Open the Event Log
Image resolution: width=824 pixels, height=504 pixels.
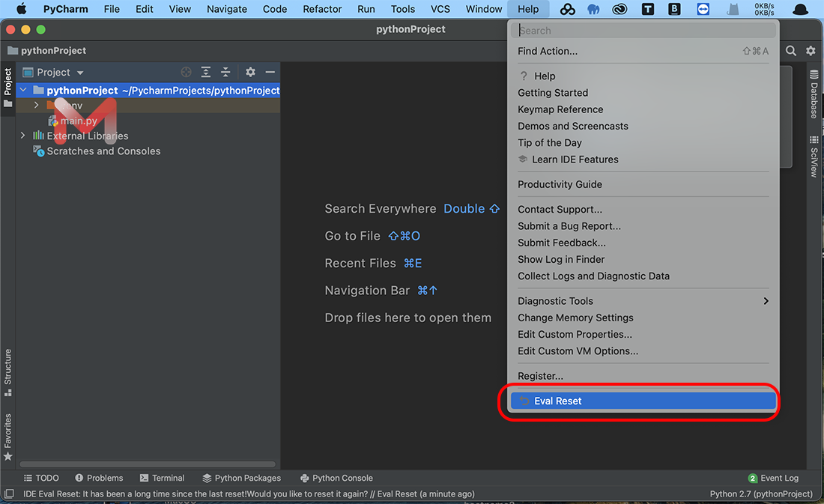[773, 478]
